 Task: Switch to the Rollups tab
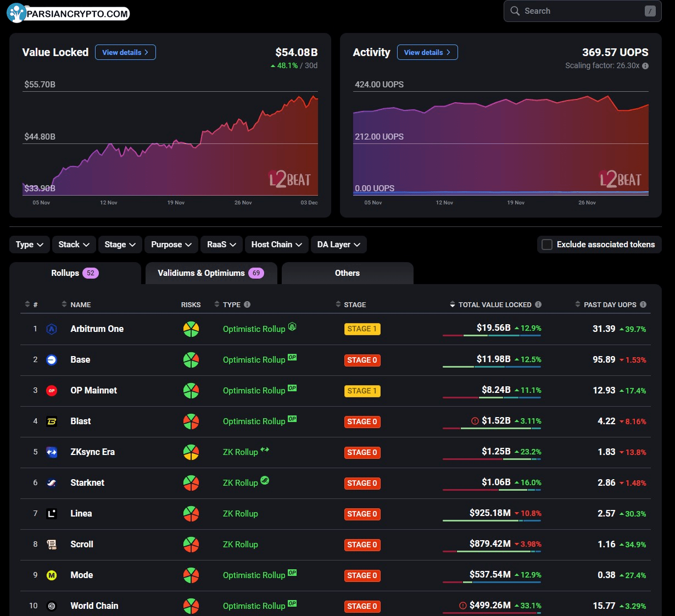pos(75,273)
